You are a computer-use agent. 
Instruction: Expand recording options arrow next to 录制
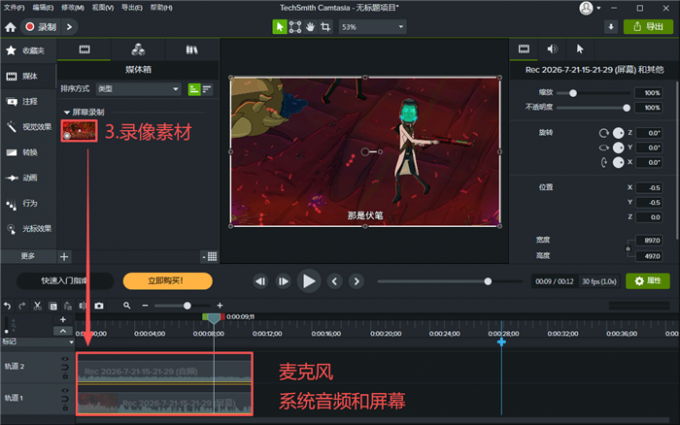(69, 27)
